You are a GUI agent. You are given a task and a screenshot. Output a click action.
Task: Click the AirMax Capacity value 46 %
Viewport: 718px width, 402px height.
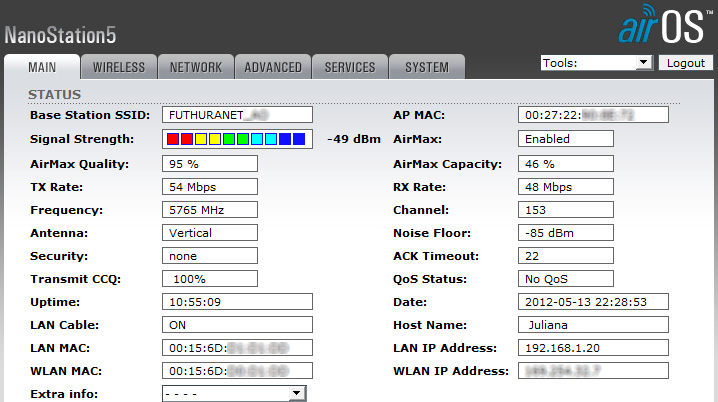566,164
